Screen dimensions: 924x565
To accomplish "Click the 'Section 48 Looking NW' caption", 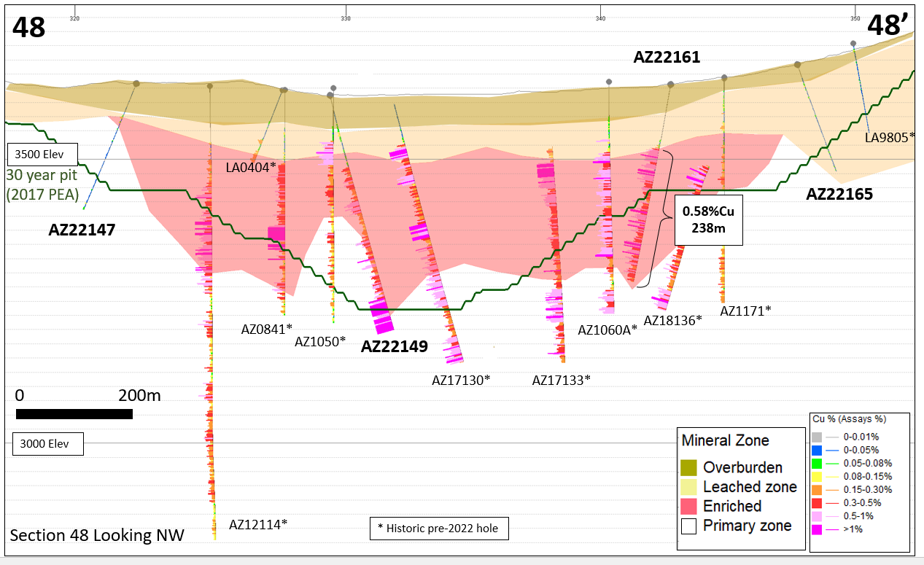I will [97, 536].
